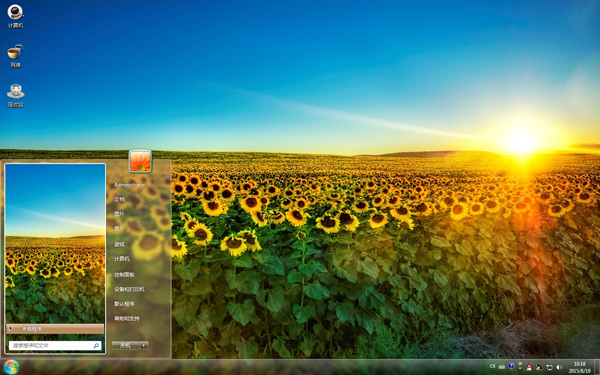Viewport: 600px width, 375px height.
Task: Click the Show Desktop strip
Action: (x=597, y=367)
